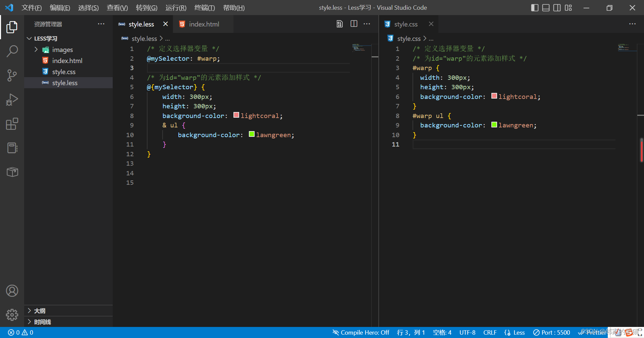Open the 帮助(H) menu

coord(234,8)
